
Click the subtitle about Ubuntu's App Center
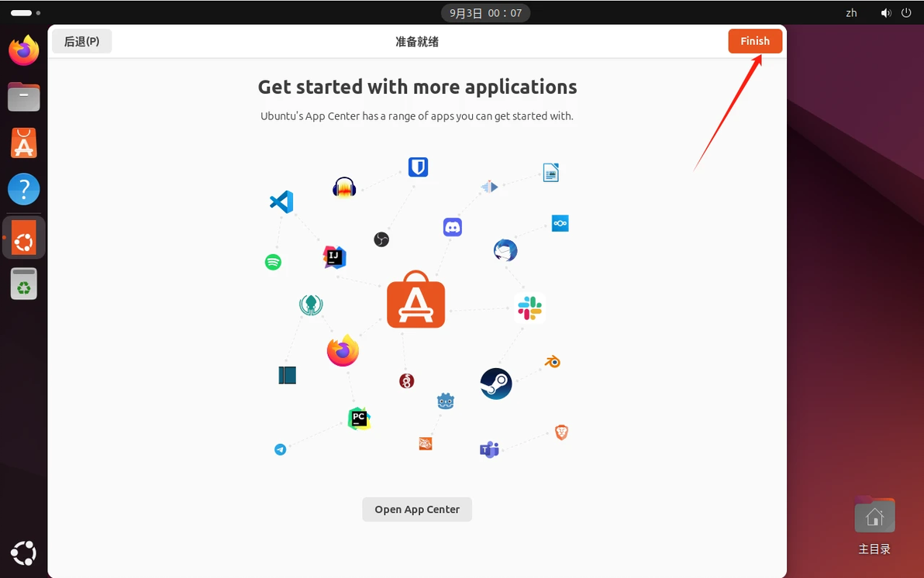tap(417, 116)
